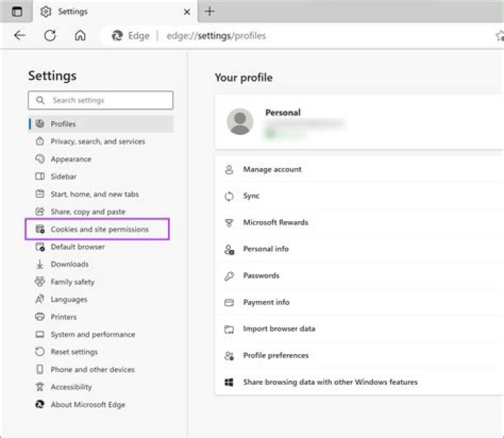Click the Microsoft Rewards trophy icon

[x=229, y=222]
